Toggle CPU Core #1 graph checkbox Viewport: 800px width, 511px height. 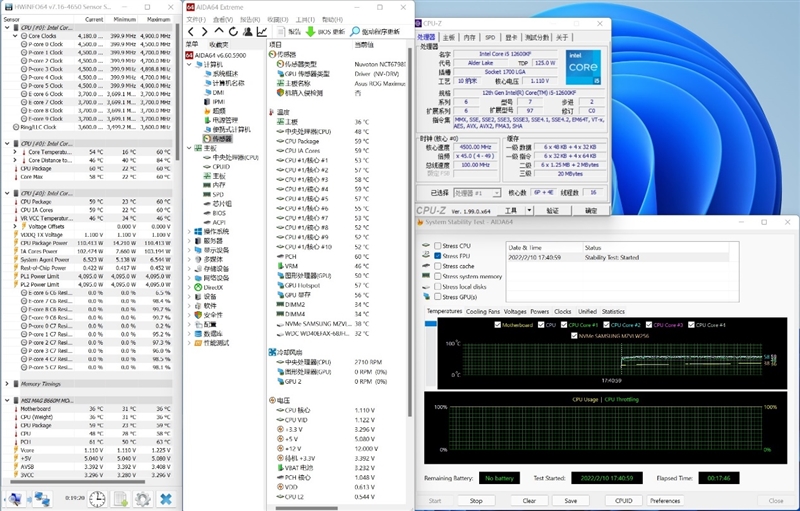point(564,325)
